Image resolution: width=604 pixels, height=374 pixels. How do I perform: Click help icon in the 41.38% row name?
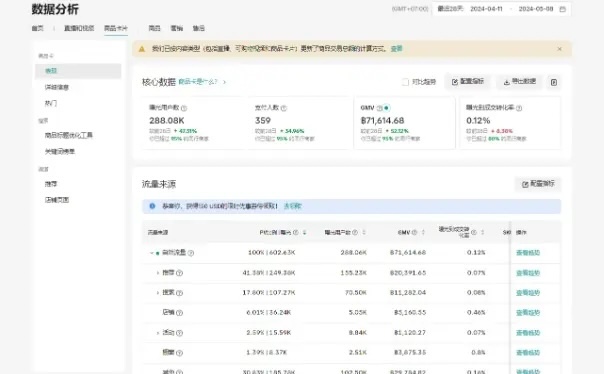[x=180, y=273]
